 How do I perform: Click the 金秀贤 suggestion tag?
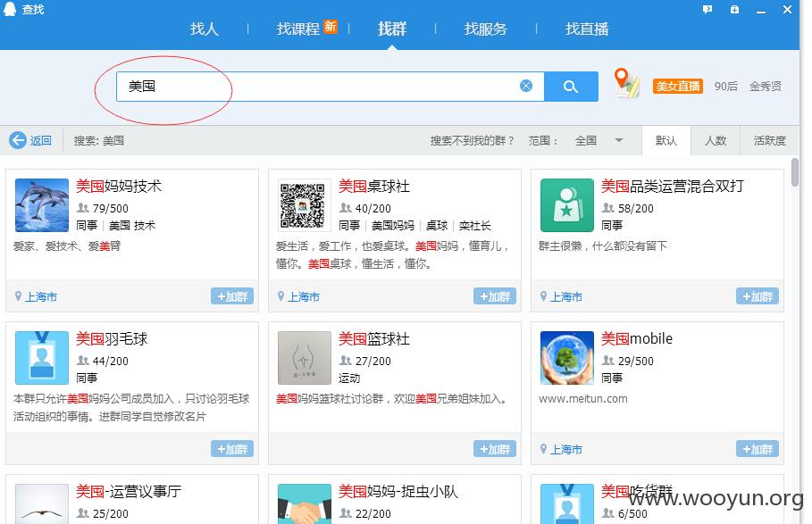[766, 86]
